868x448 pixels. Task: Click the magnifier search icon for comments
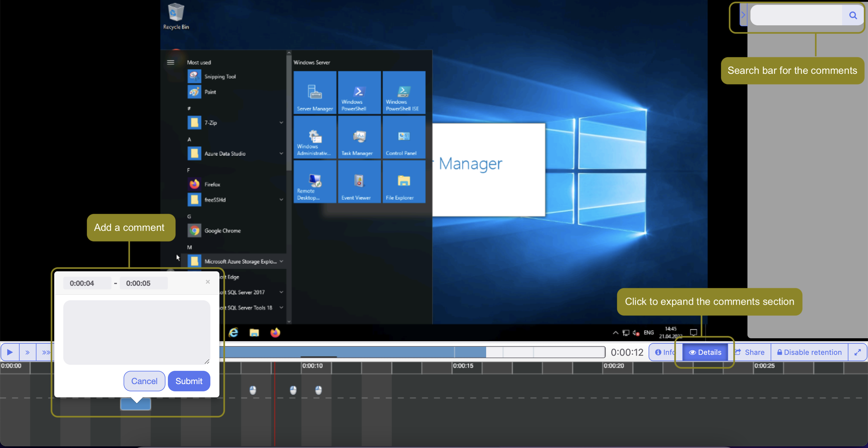853,15
